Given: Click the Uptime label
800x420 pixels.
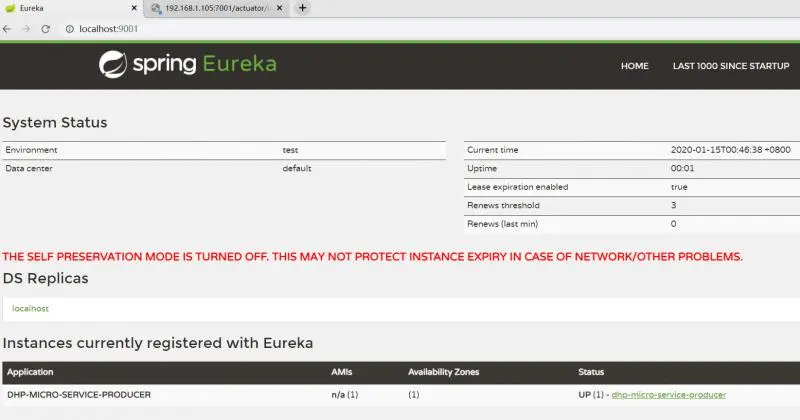Looking at the screenshot, I should 482,168.
